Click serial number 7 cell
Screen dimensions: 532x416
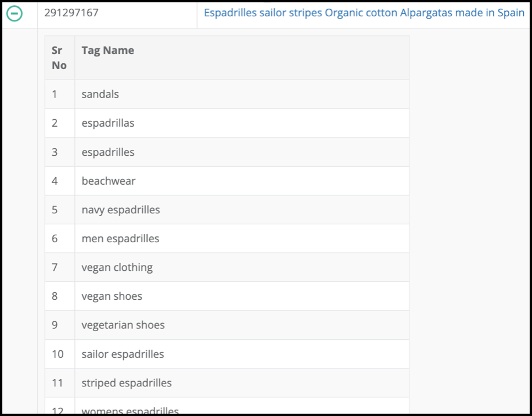pyautogui.click(x=55, y=267)
